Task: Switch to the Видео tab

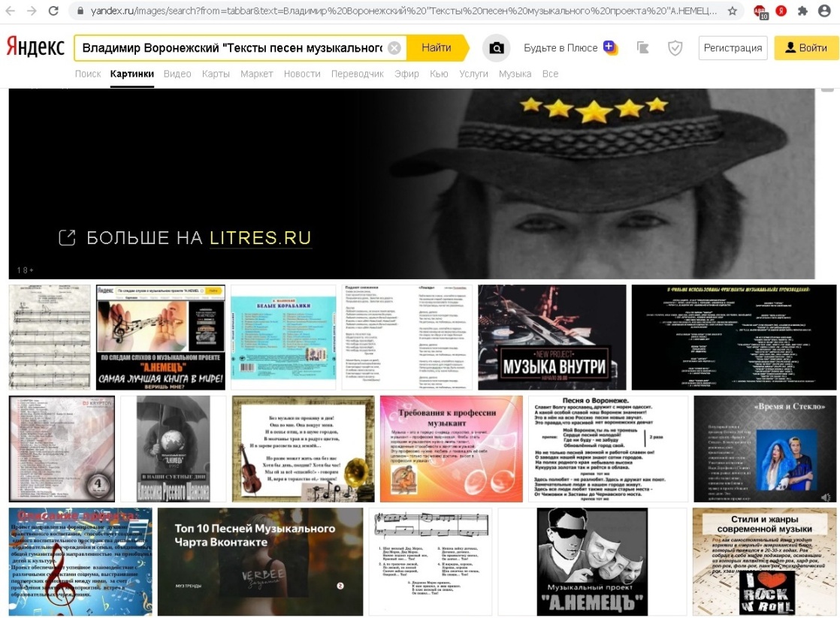Action: tap(177, 74)
